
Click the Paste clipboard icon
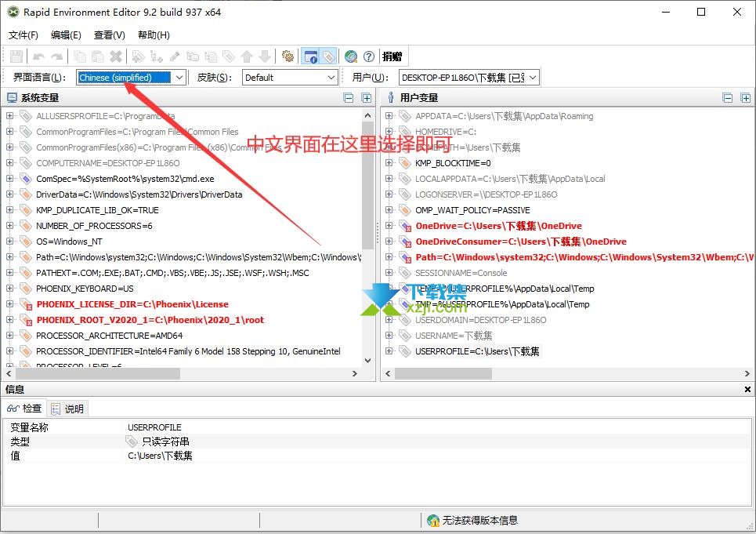point(98,56)
